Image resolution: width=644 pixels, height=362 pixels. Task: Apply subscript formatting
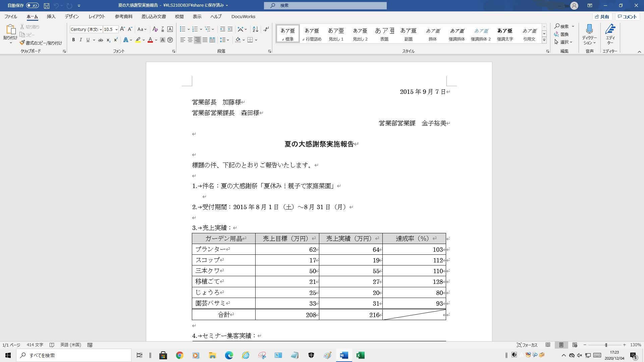(x=108, y=40)
